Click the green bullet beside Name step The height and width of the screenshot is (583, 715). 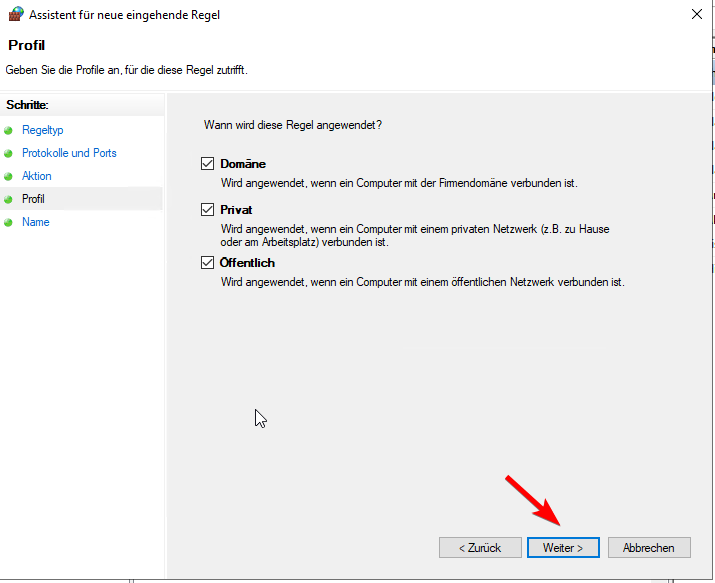8,222
